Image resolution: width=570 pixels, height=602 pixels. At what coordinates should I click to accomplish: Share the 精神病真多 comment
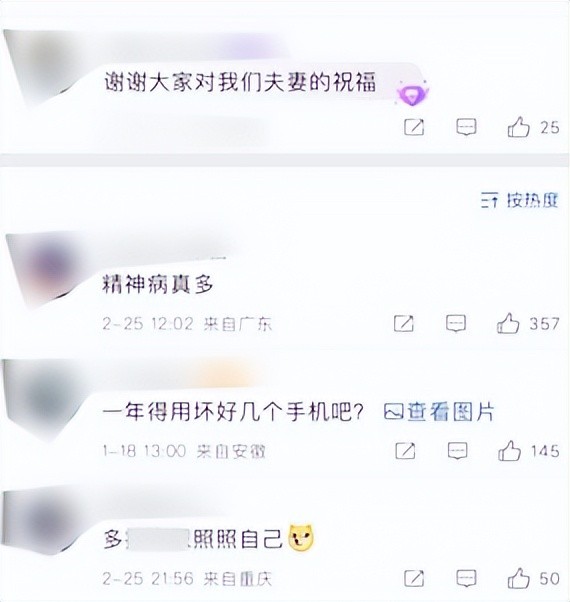click(x=404, y=323)
